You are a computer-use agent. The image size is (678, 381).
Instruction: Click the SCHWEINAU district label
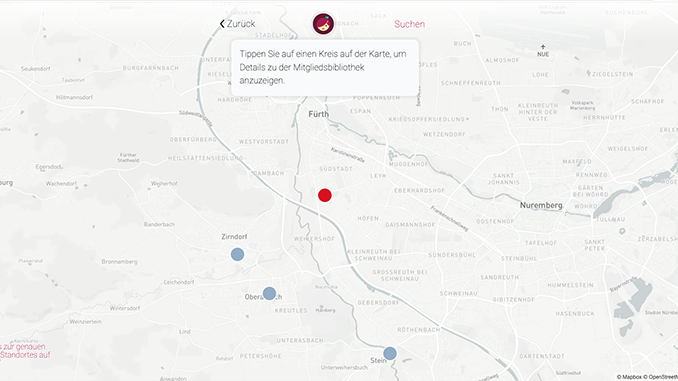point(459,294)
